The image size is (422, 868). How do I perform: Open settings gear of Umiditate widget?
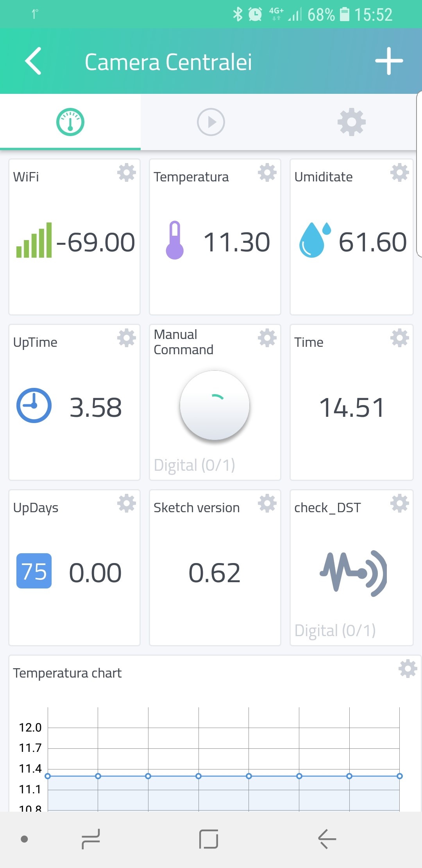[x=400, y=173]
